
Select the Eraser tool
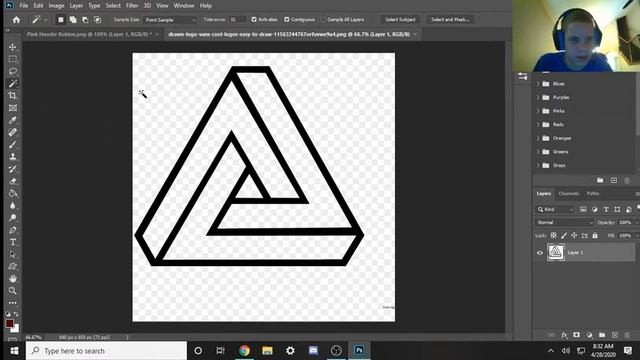click(x=13, y=181)
